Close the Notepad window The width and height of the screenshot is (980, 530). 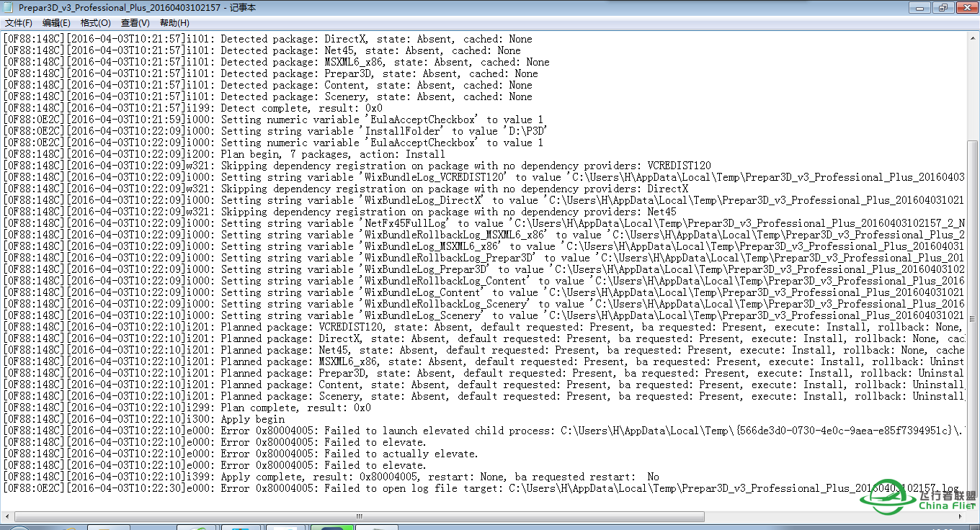coord(966,8)
